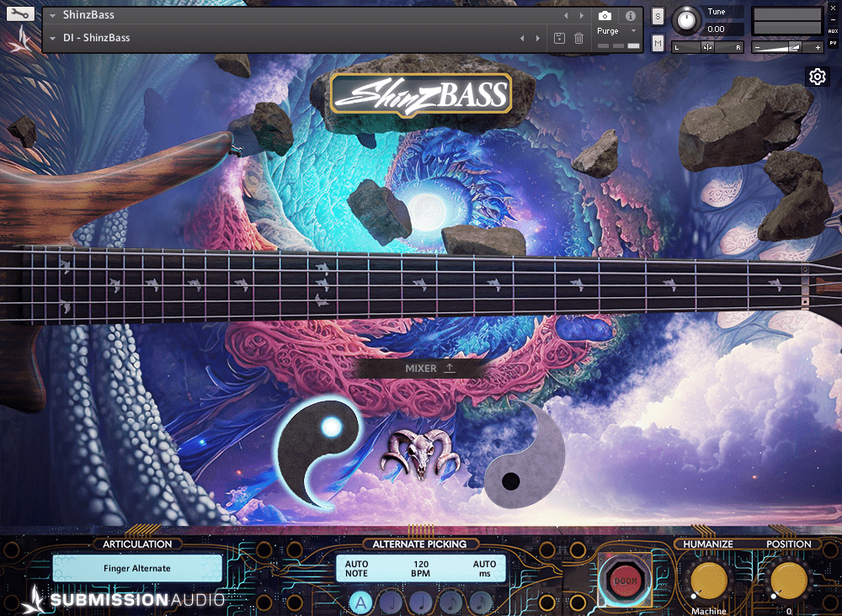Open the settings gear at top right
This screenshot has width=842, height=616.
[818, 77]
